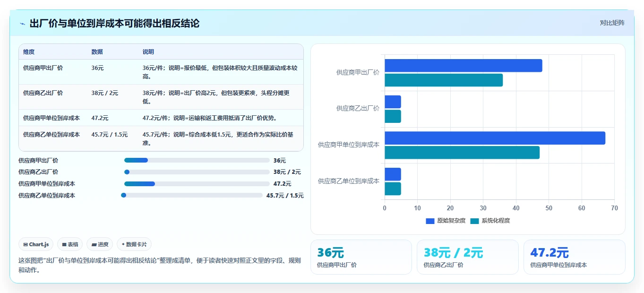Click the description cell starting 36元/件
644x293 pixels.
(220, 72)
